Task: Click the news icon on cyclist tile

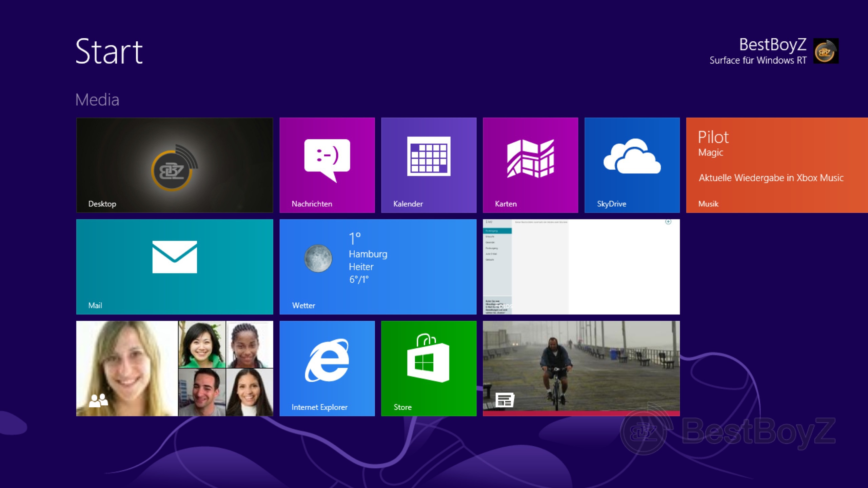Action: [x=505, y=400]
